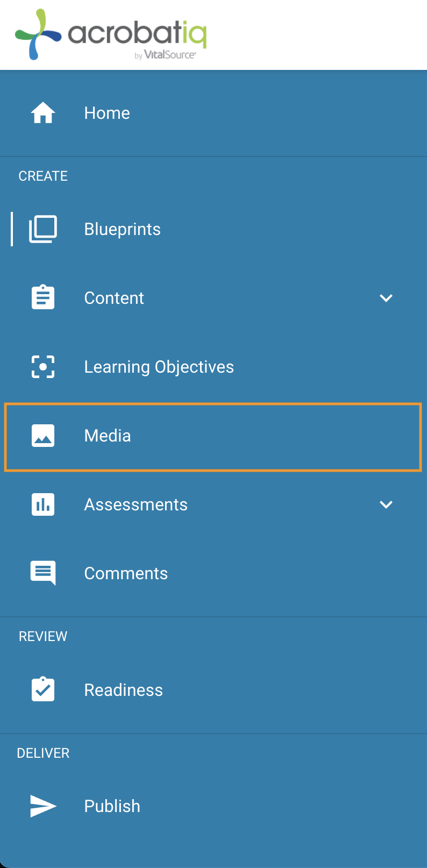
Task: Click the Publish paper plane icon
Action: point(43,806)
